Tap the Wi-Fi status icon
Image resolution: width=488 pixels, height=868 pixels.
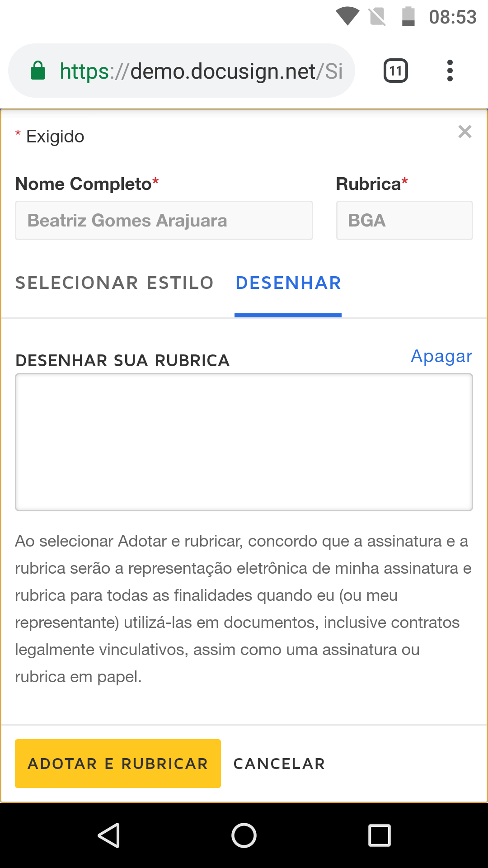tap(347, 16)
